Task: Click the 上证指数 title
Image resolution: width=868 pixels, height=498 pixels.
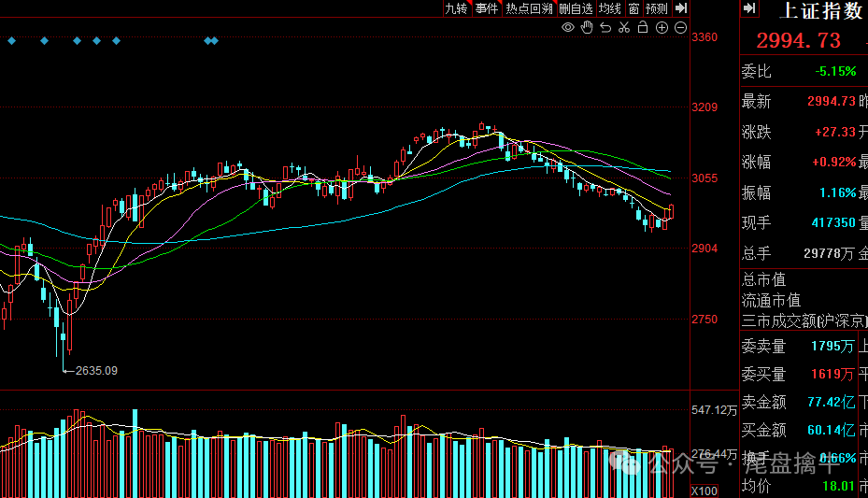Action: [x=821, y=10]
